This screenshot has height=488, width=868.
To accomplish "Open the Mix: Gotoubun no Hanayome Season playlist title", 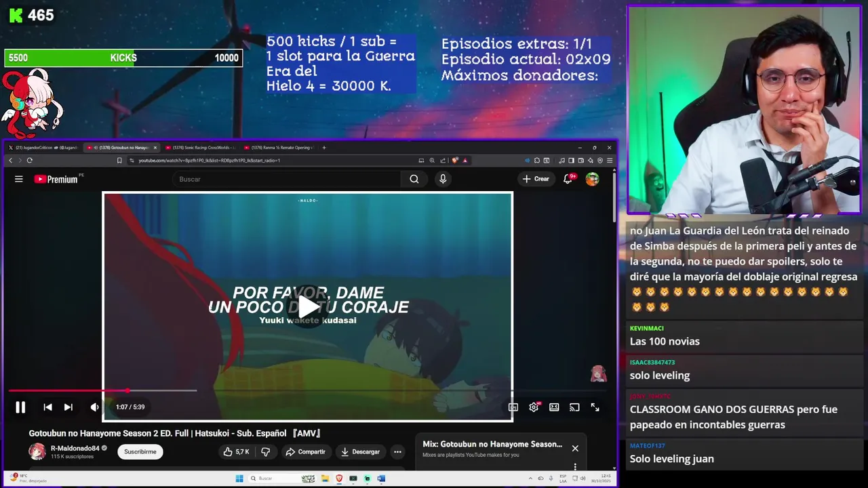I will click(x=492, y=444).
